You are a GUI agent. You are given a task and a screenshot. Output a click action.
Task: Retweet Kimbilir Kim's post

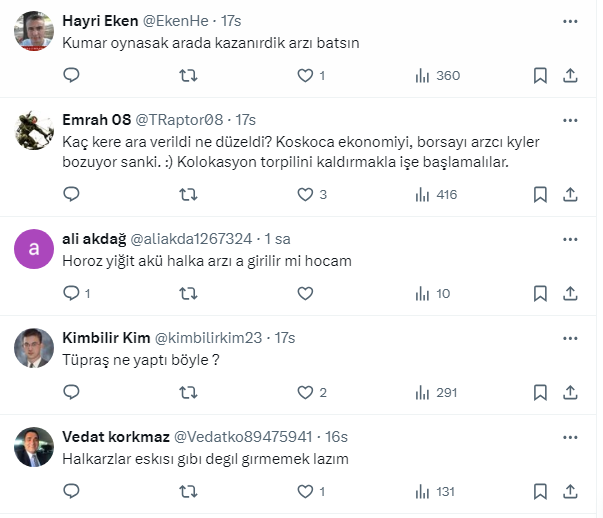click(x=187, y=393)
